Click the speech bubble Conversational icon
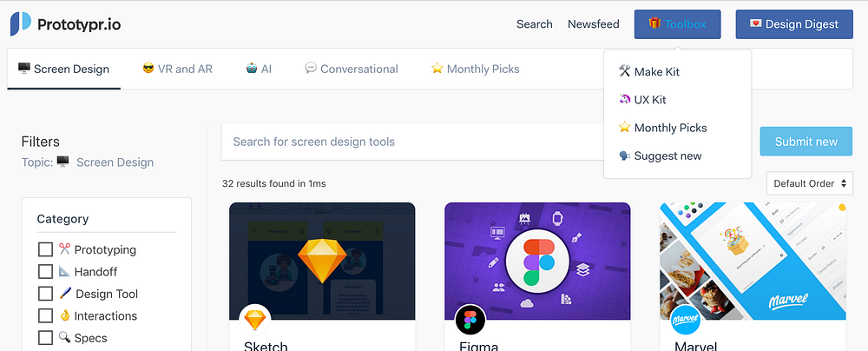The height and width of the screenshot is (351, 868). (311, 69)
